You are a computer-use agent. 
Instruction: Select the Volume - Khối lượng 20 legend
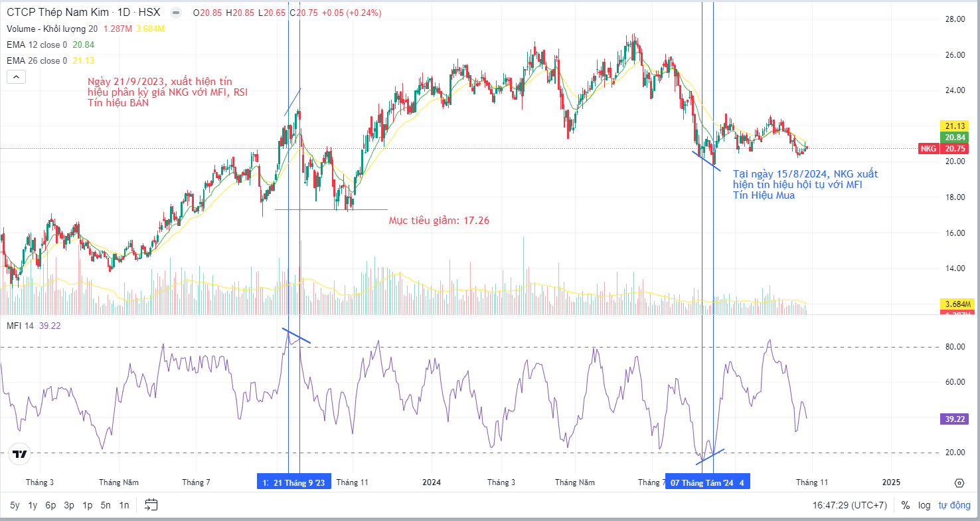(52, 29)
